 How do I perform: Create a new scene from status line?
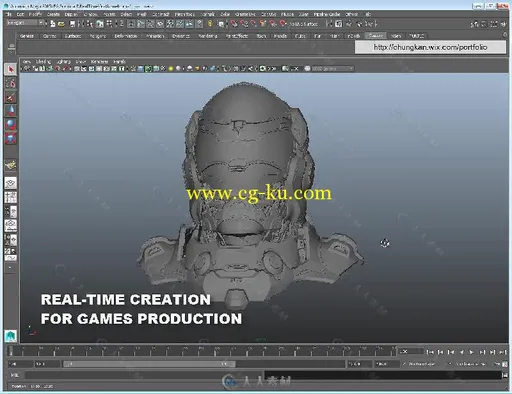[53, 24]
